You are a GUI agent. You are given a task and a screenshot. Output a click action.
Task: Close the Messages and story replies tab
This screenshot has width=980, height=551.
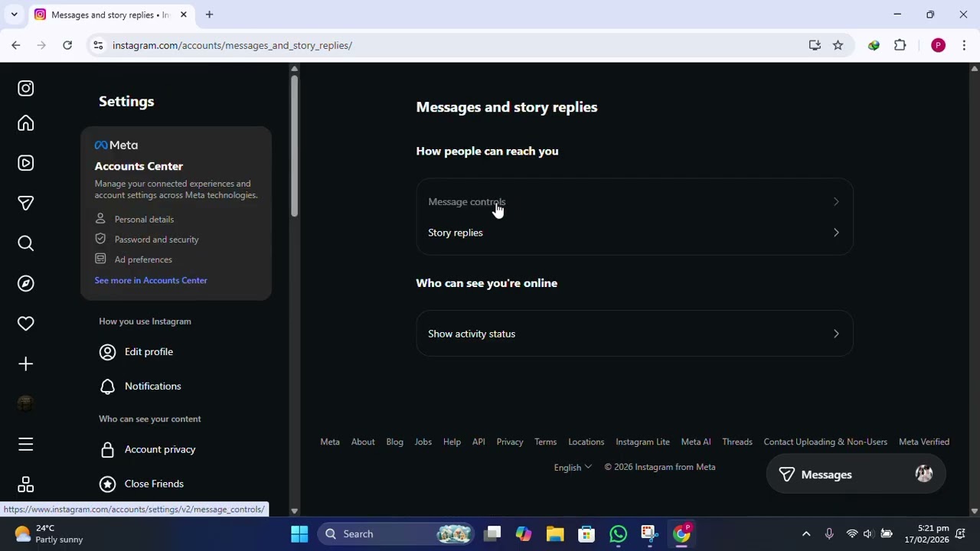point(183,15)
